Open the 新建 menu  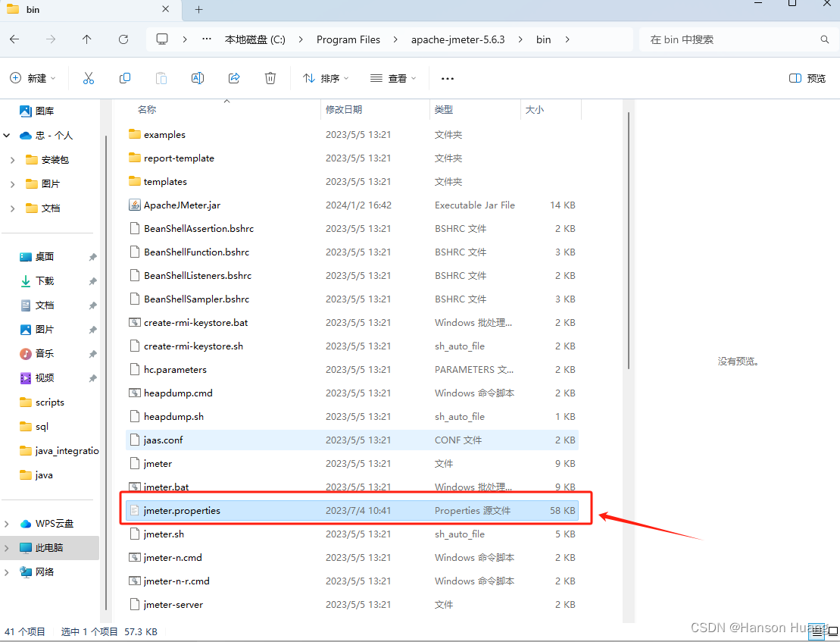pyautogui.click(x=32, y=78)
